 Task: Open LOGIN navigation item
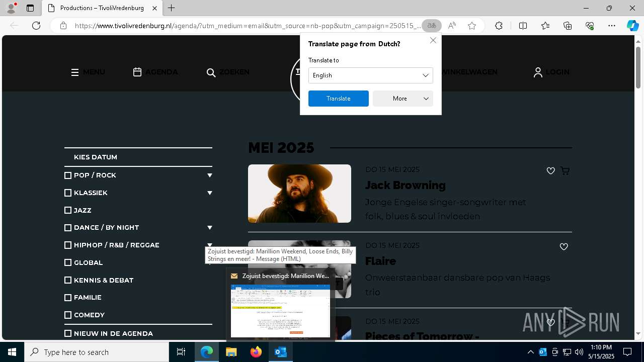click(551, 72)
